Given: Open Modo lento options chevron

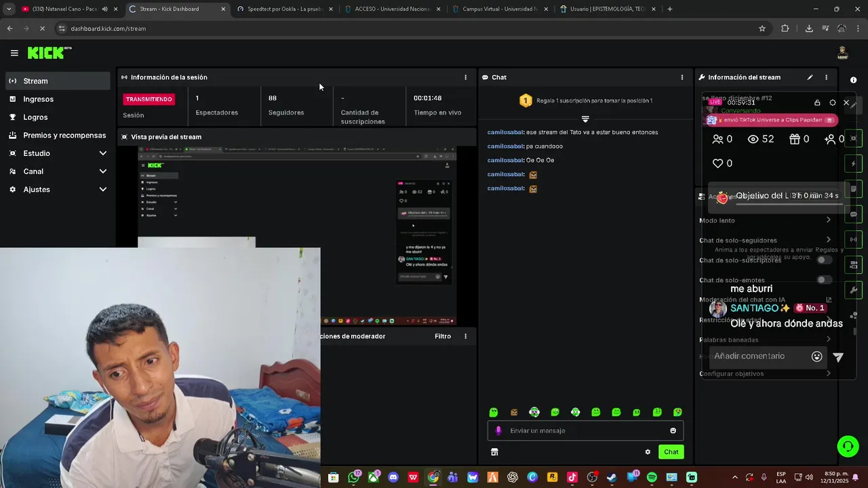Looking at the screenshot, I should 829,220.
